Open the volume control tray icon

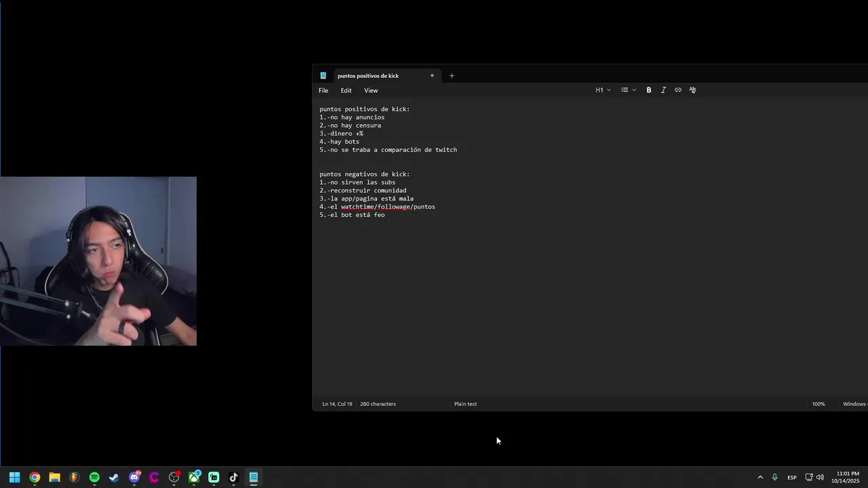820,477
